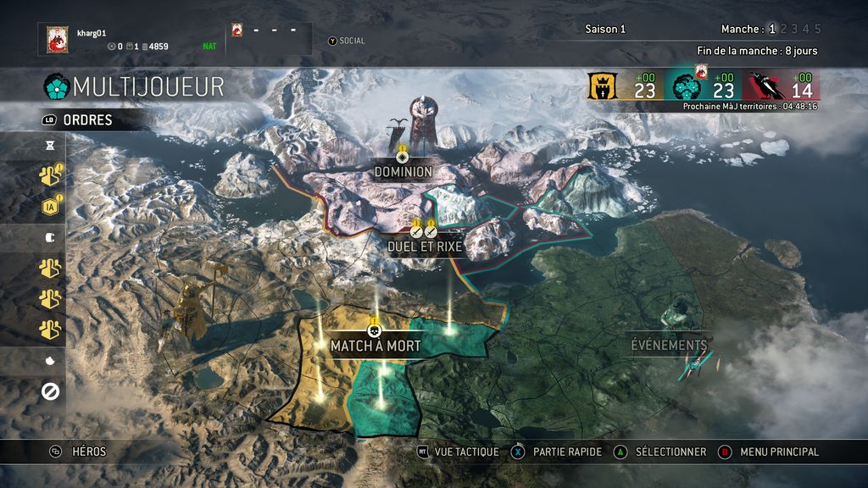Select the MATCH À MORT game mode

(x=376, y=347)
